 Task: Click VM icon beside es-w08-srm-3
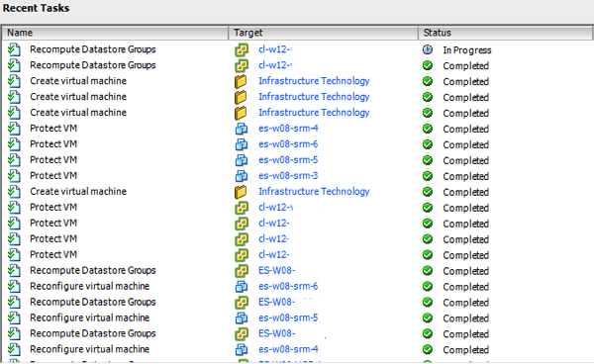[x=242, y=176]
